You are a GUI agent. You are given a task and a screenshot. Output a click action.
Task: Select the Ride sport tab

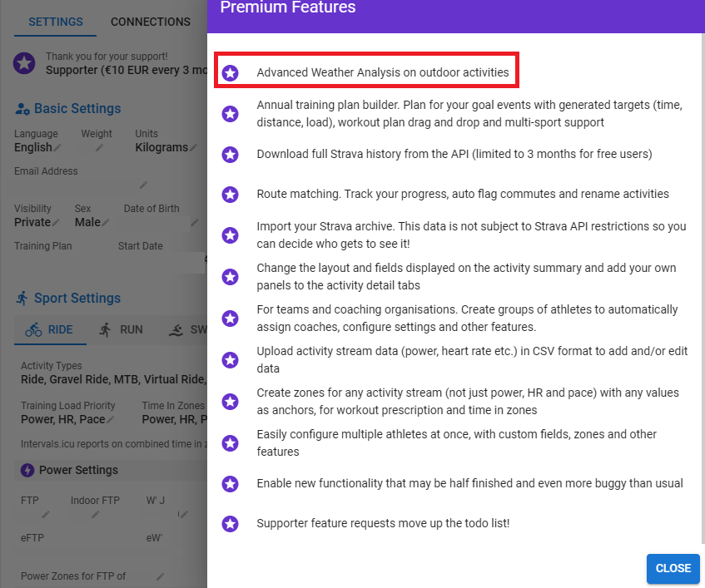[x=49, y=329]
